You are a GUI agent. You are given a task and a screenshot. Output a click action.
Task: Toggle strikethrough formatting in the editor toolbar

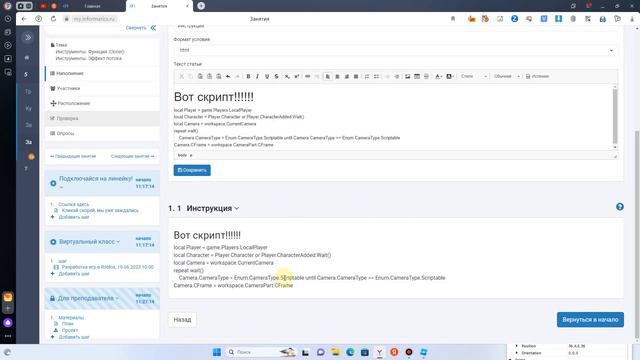[276, 76]
